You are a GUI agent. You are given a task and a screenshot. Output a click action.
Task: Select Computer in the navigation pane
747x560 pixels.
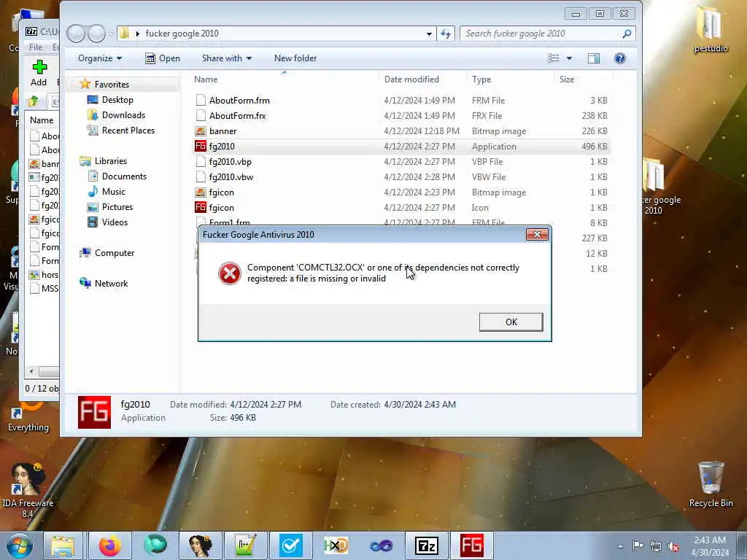pyautogui.click(x=115, y=253)
